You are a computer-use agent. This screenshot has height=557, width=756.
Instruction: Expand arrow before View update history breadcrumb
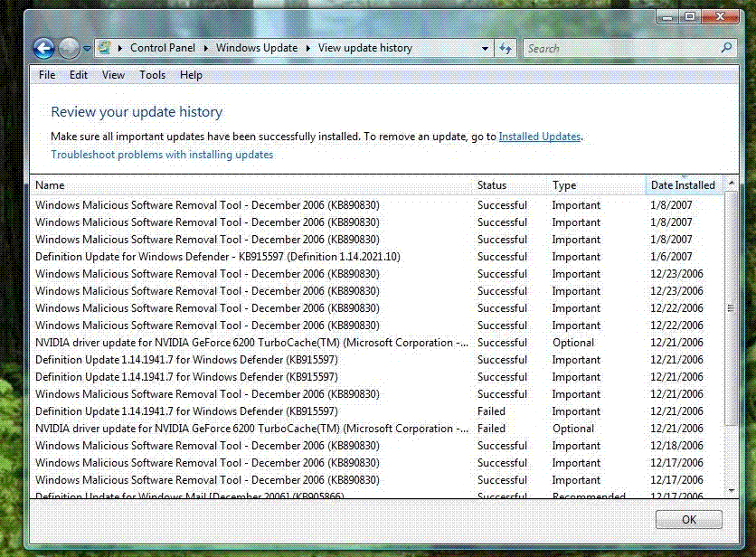pyautogui.click(x=308, y=48)
